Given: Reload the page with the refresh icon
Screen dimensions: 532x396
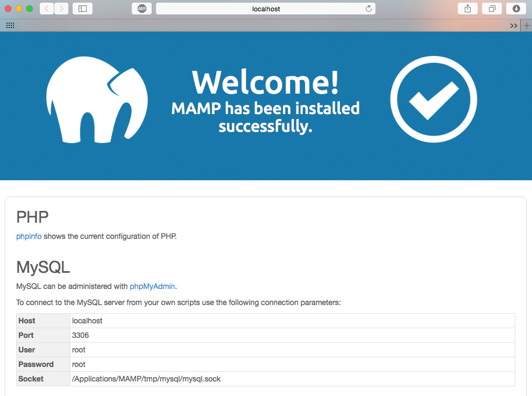Looking at the screenshot, I should click(368, 9).
